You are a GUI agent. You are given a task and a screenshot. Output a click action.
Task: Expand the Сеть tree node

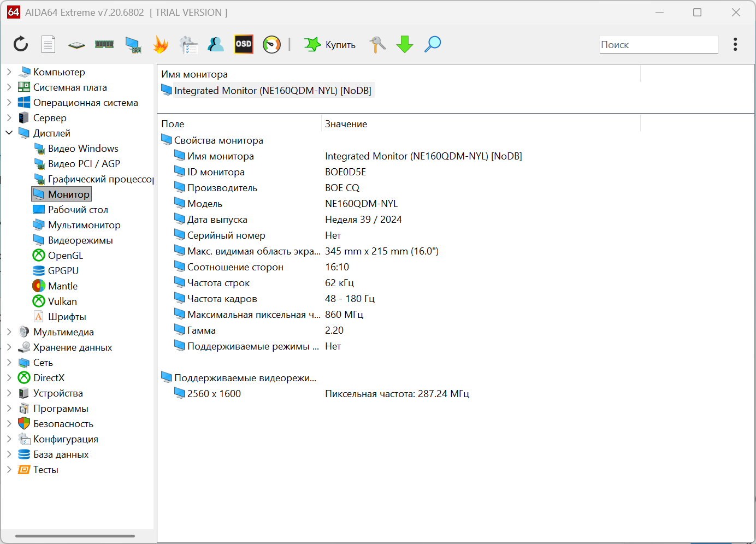point(9,362)
